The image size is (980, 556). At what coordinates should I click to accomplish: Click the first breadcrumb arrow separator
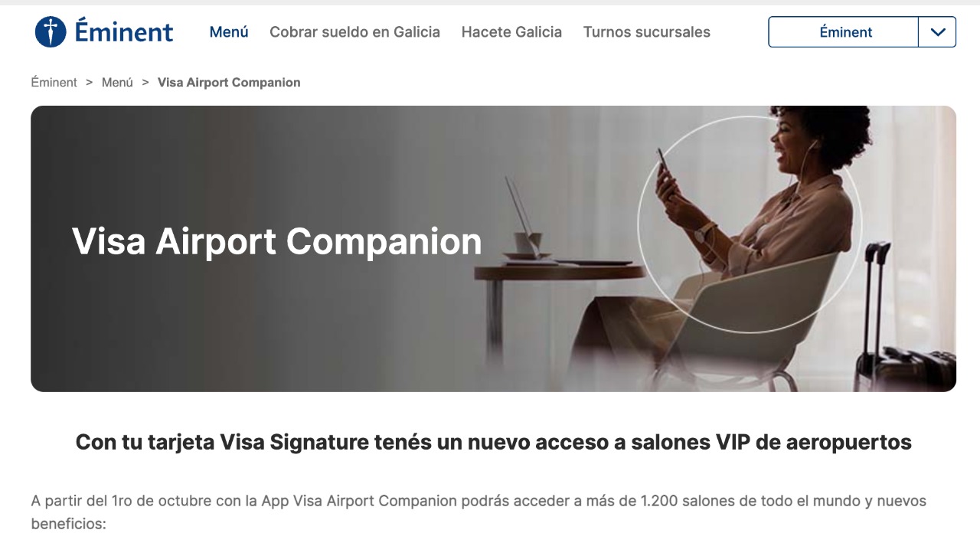(90, 82)
